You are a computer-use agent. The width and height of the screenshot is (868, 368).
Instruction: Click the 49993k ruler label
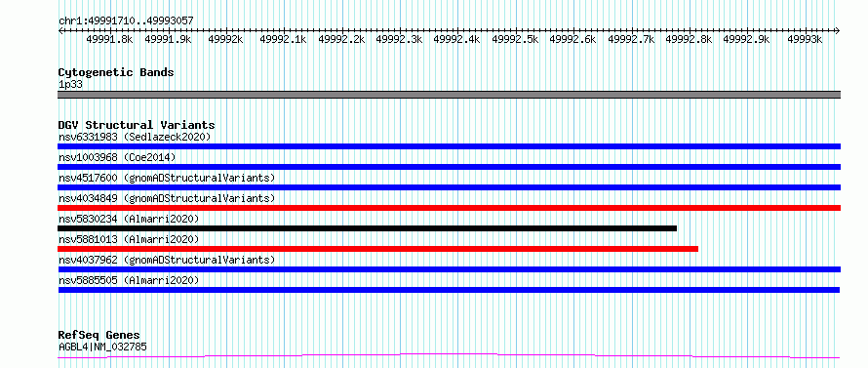805,39
